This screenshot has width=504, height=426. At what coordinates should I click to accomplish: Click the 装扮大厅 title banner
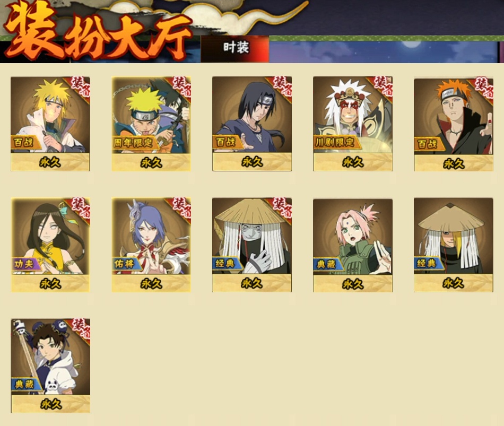click(x=97, y=32)
